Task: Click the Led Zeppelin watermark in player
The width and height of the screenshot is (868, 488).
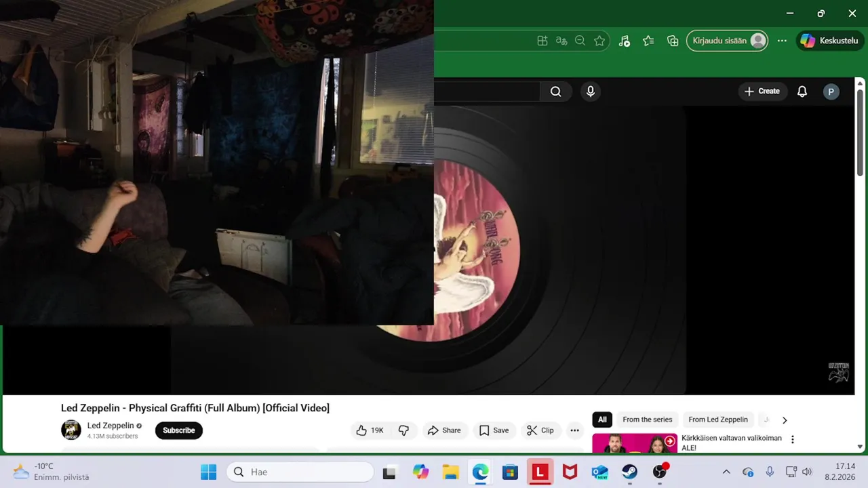Action: point(839,372)
